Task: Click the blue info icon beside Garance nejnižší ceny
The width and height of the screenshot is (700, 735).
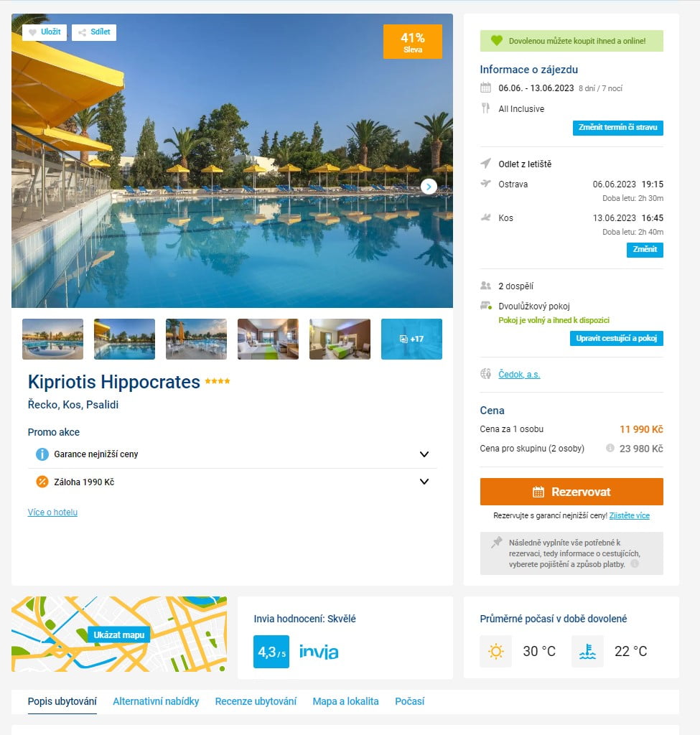Action: pos(42,454)
